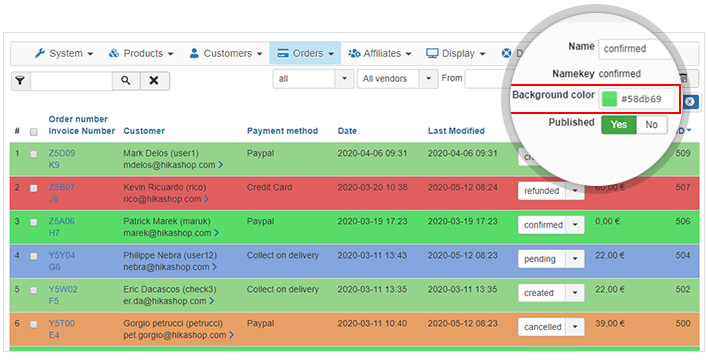Open the pending status dropdown

coord(551,259)
